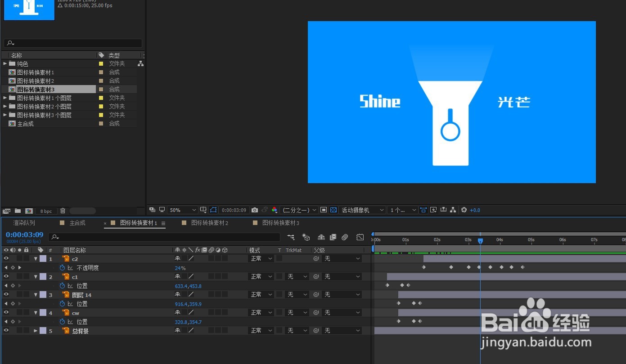Click the 总背景 layer label color swatch
Screen dimensions: 626x364
(43, 331)
